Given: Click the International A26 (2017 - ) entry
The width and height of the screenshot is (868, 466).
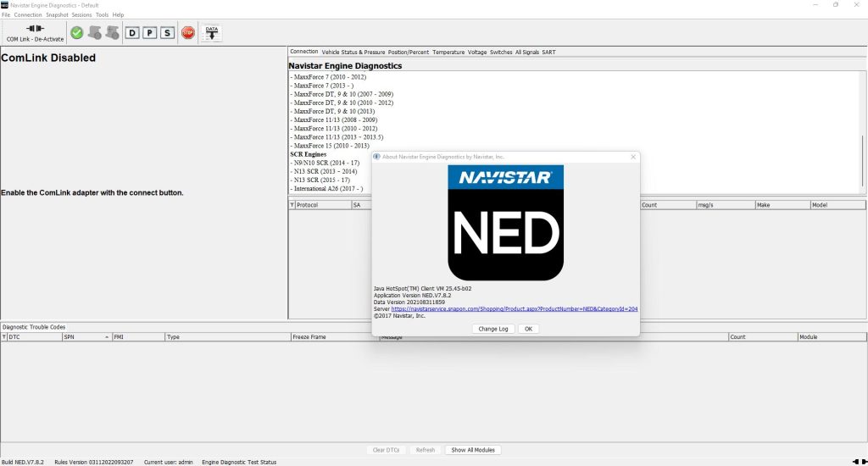Looking at the screenshot, I should tap(328, 189).
